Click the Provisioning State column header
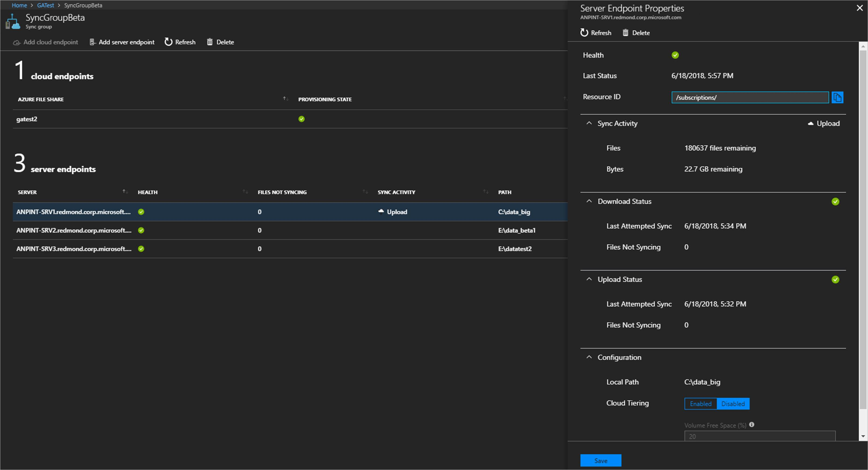 pos(325,100)
